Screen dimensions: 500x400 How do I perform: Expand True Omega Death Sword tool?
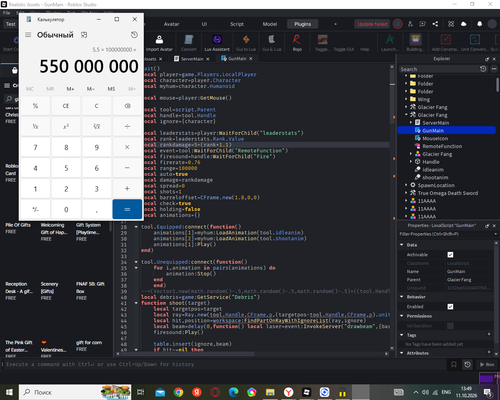(x=406, y=193)
